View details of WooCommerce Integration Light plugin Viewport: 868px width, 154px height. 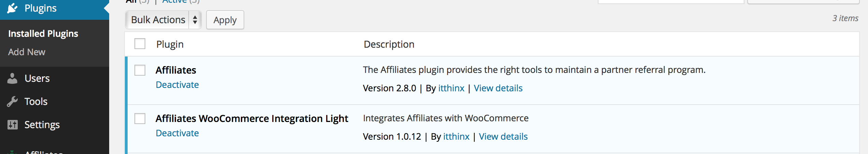(x=503, y=136)
